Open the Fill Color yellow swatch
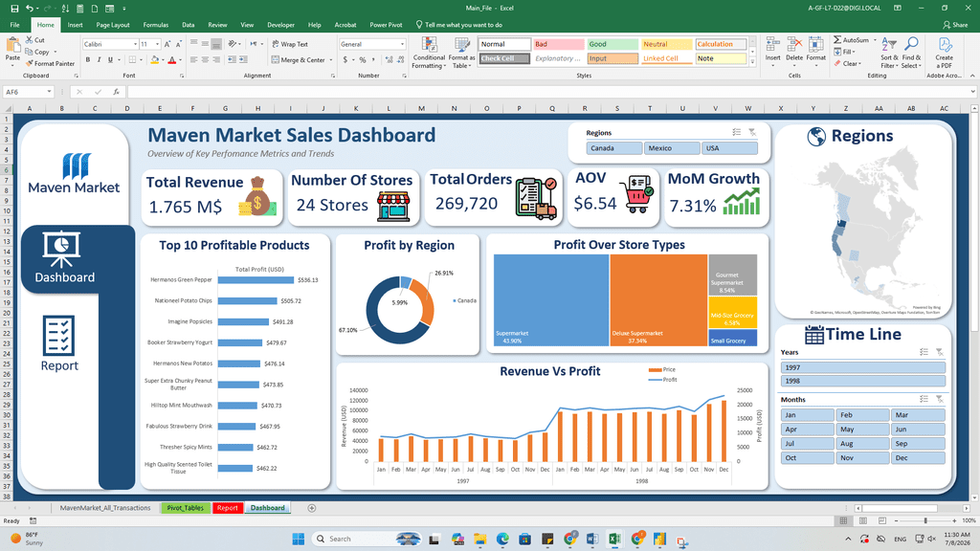 pos(154,60)
